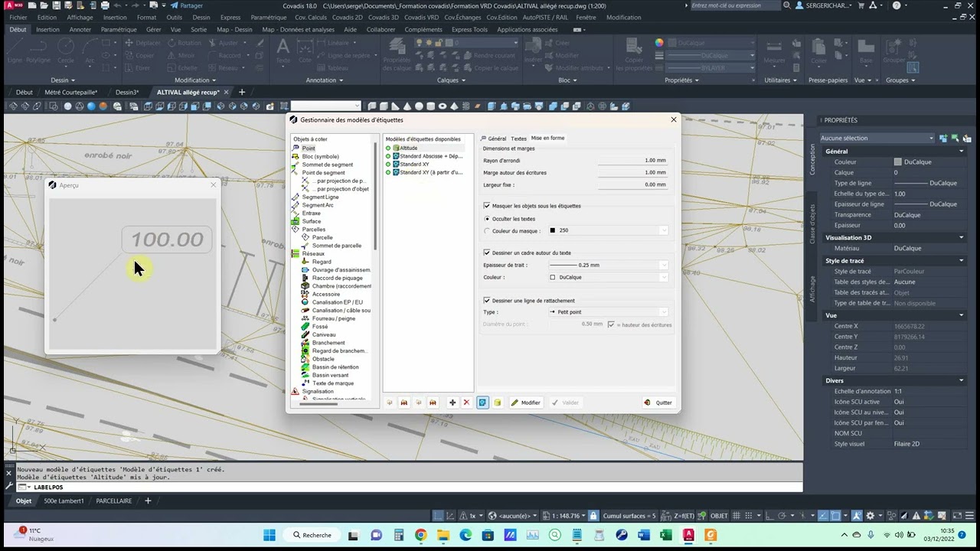The height and width of the screenshot is (551, 980).
Task: Open Word from the taskbar
Action: (x=644, y=535)
